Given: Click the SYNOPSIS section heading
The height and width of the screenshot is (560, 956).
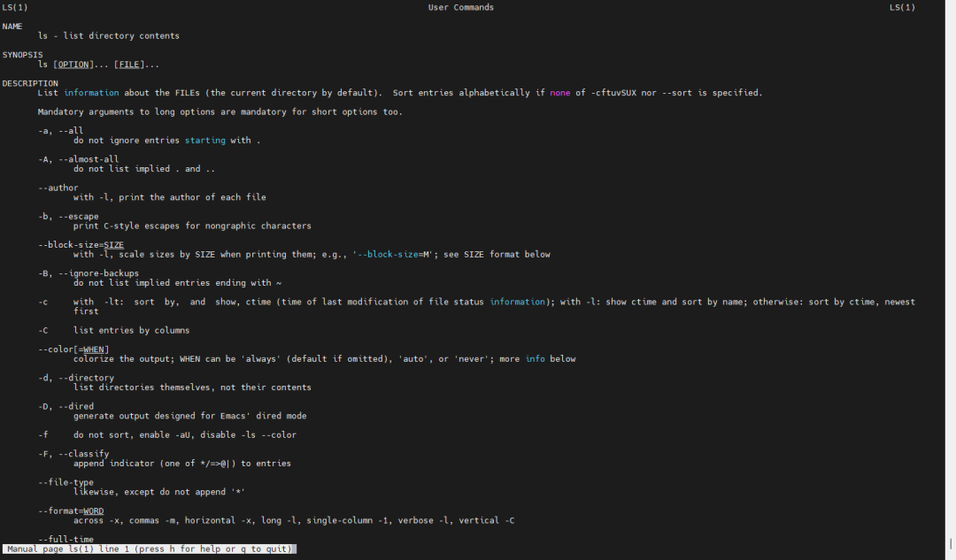Looking at the screenshot, I should pos(22,55).
